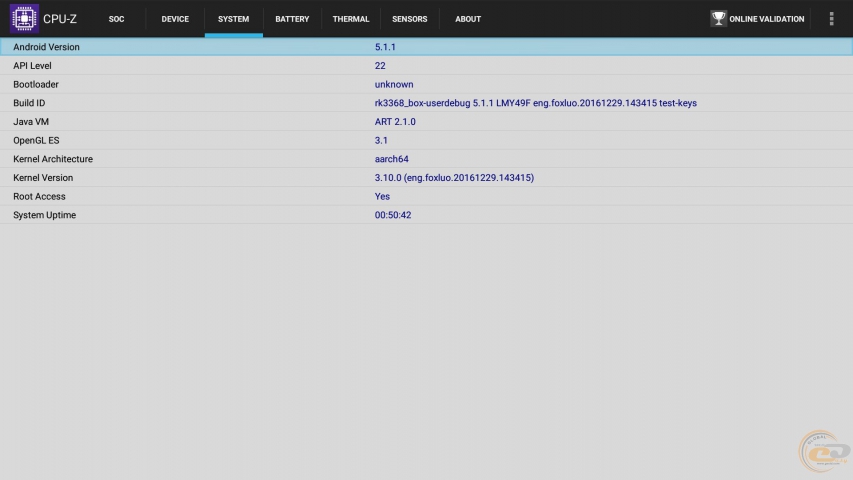Click the OpenGL ES row

[426, 140]
